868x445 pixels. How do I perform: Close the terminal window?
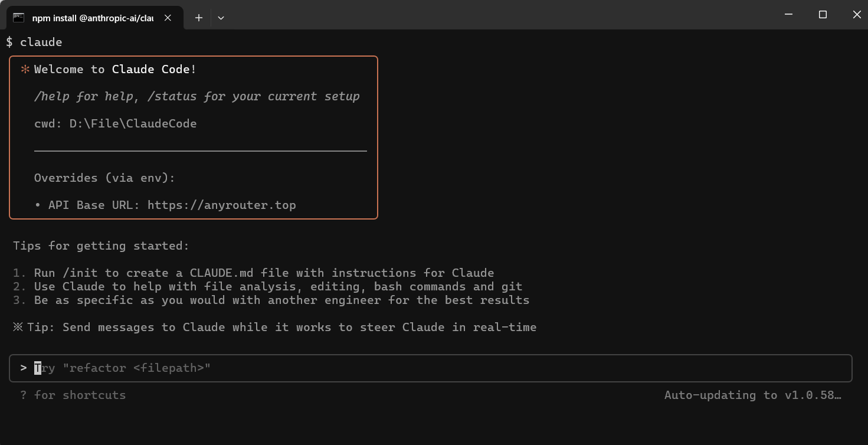[x=857, y=14]
